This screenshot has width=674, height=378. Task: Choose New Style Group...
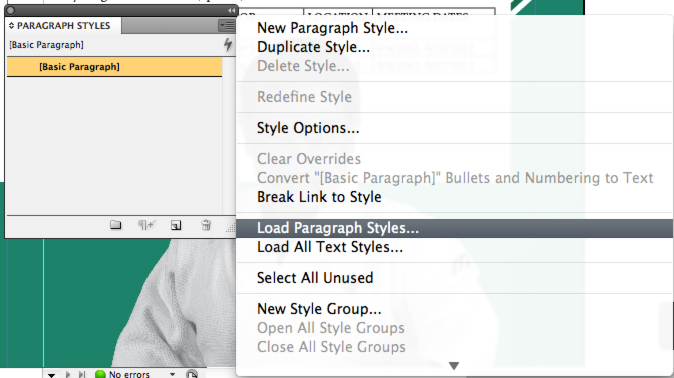point(319,309)
